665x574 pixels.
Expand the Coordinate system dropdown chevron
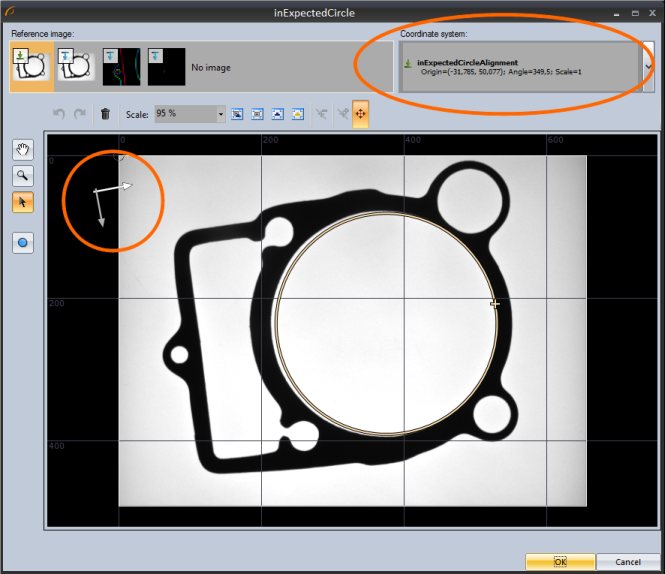[x=648, y=66]
